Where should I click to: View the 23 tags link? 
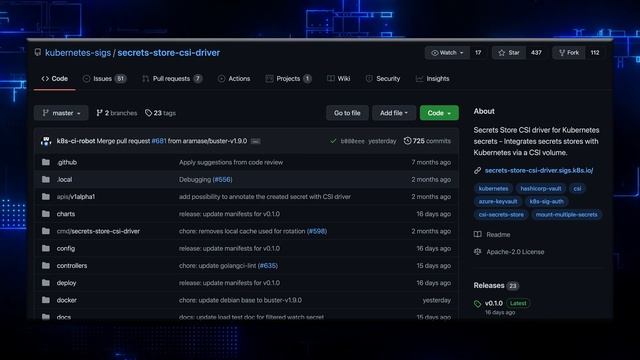coord(160,113)
